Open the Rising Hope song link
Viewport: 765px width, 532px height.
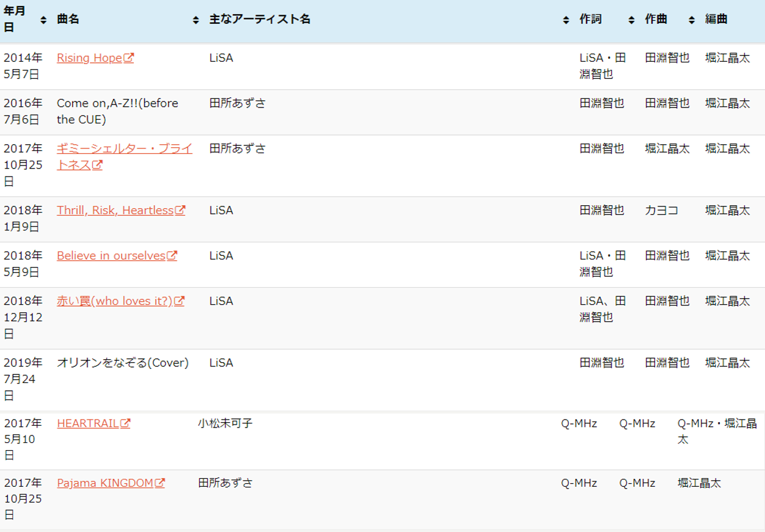[x=89, y=58]
